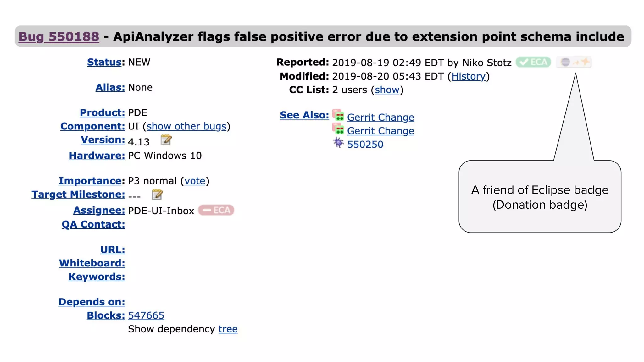
Task: Open related bug 550250 link
Action: [x=365, y=145]
